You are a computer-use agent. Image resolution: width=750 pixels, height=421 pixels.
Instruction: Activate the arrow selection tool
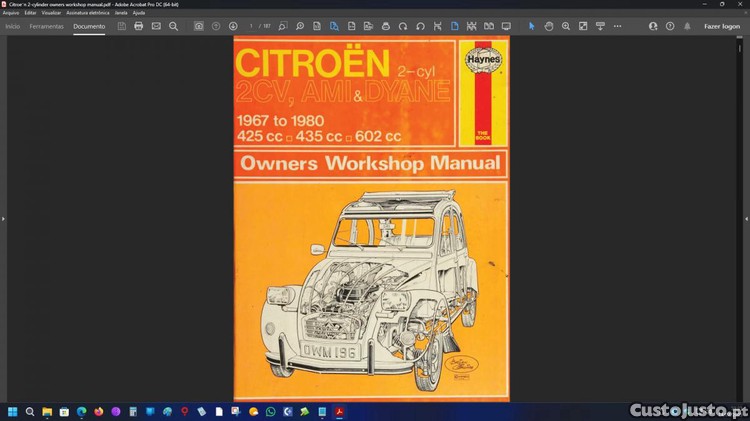pos(532,26)
